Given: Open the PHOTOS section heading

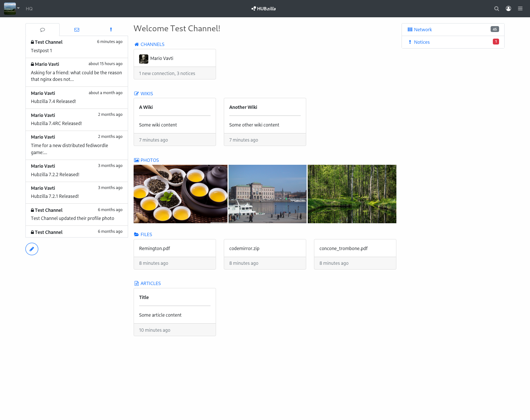Looking at the screenshot, I should point(149,160).
